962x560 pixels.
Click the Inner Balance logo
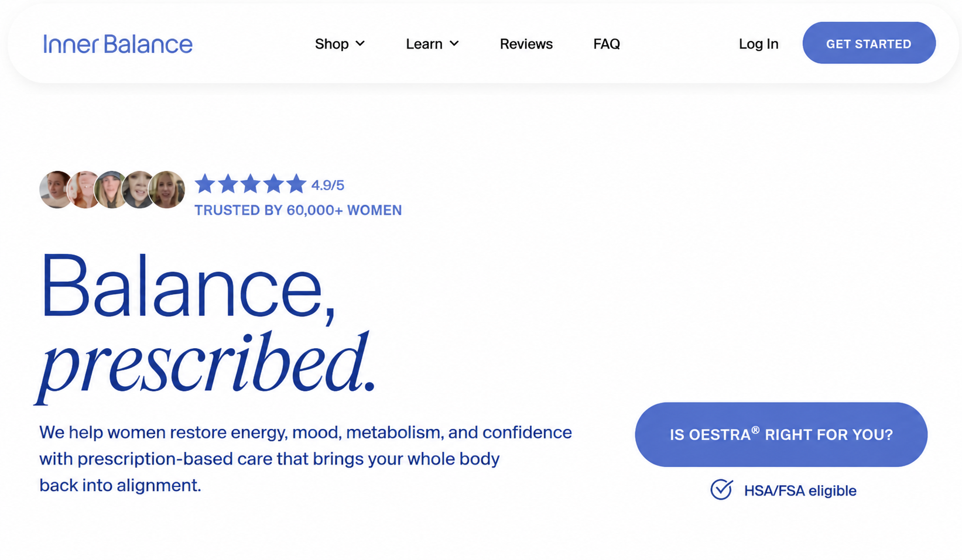pyautogui.click(x=118, y=44)
